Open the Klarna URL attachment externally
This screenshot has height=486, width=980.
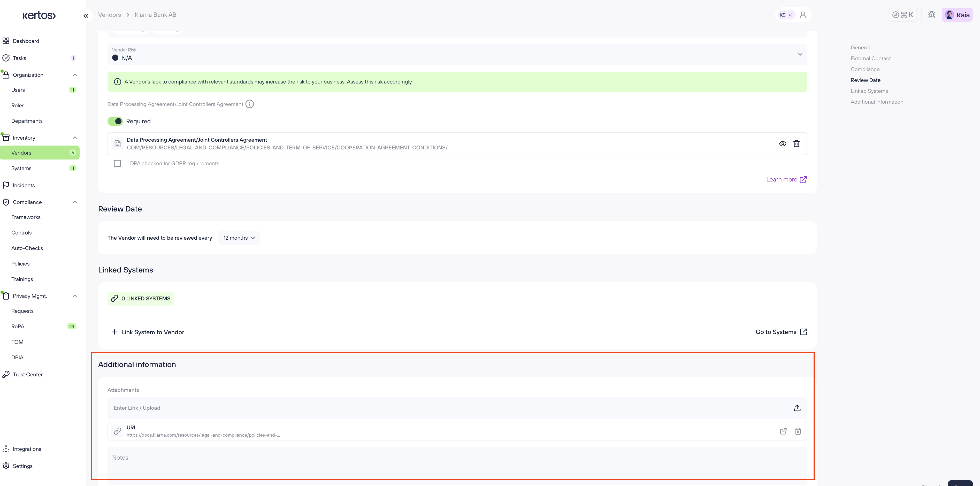click(x=783, y=431)
